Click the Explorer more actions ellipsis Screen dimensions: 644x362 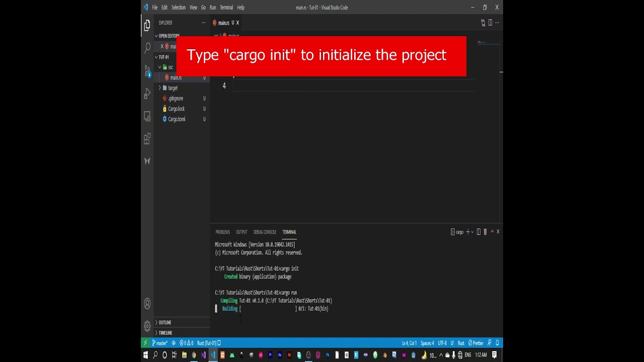pos(203,23)
